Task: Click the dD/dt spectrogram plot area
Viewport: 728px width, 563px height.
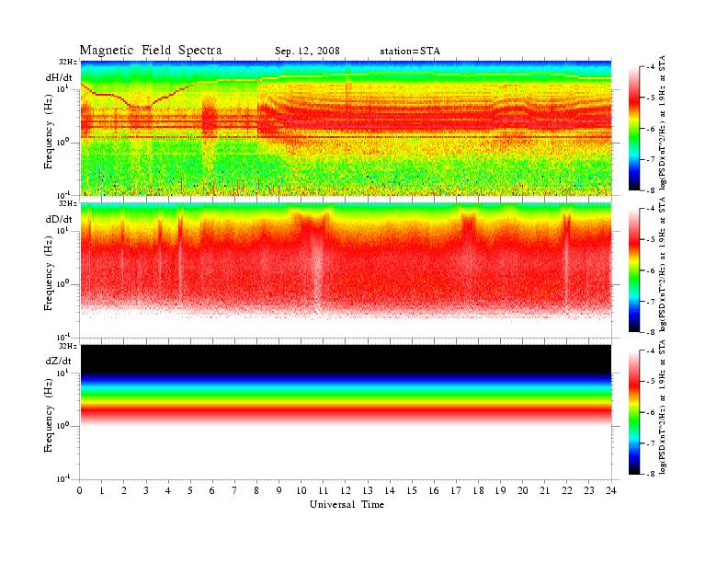Action: click(346, 270)
